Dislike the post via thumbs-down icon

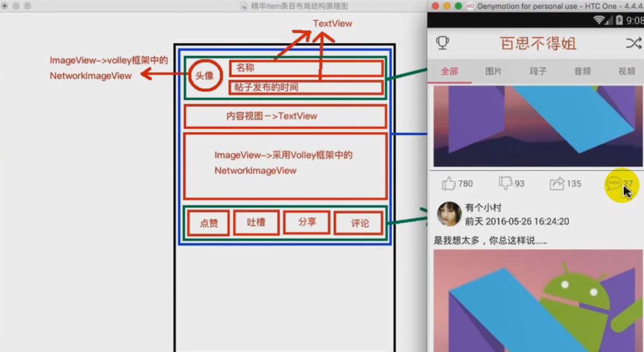click(505, 183)
